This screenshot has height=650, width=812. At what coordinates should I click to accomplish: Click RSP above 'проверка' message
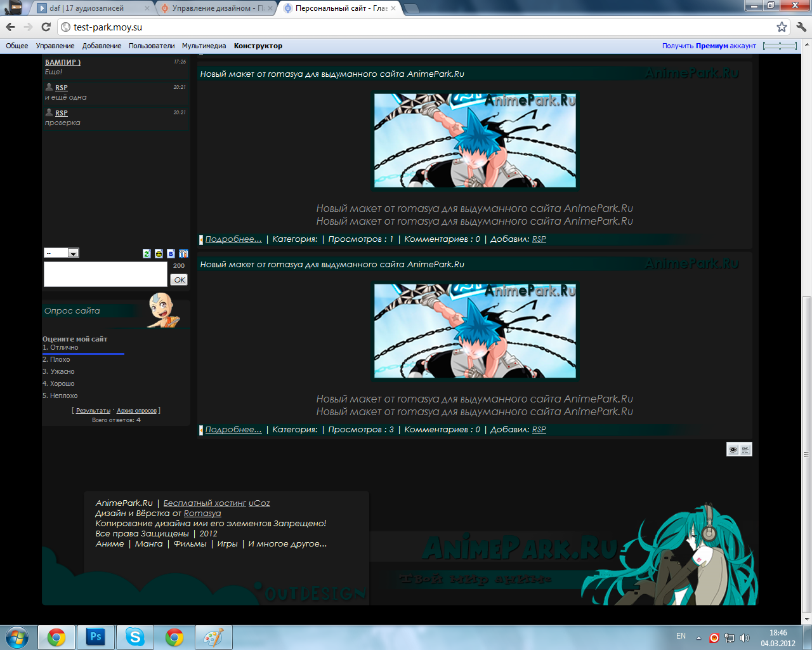[x=62, y=113]
